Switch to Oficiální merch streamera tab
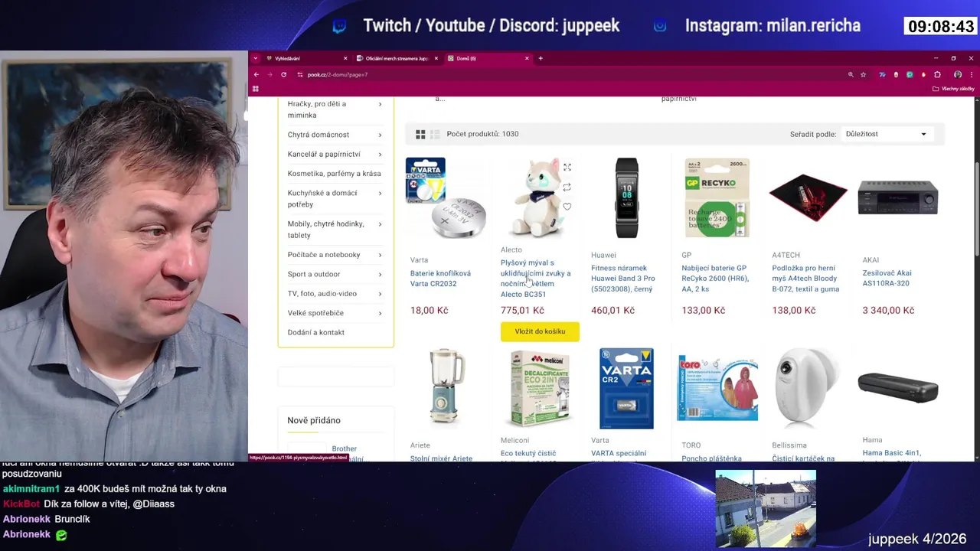 tap(397, 58)
